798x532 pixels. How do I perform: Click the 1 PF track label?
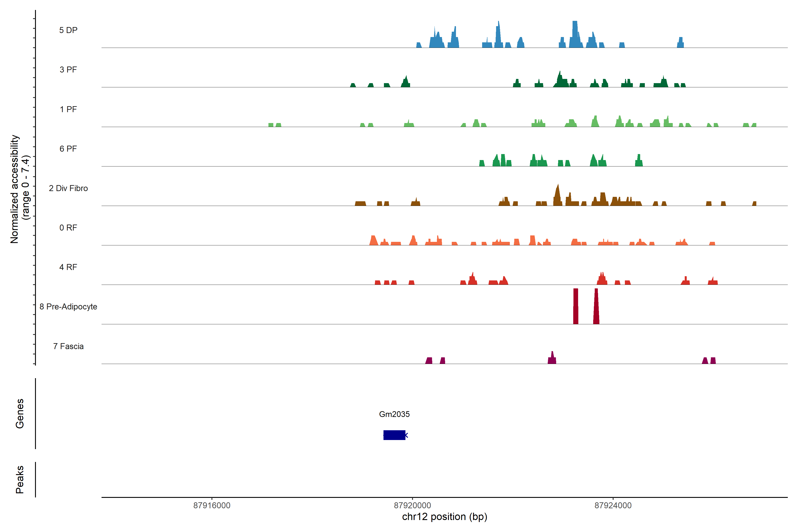68,109
